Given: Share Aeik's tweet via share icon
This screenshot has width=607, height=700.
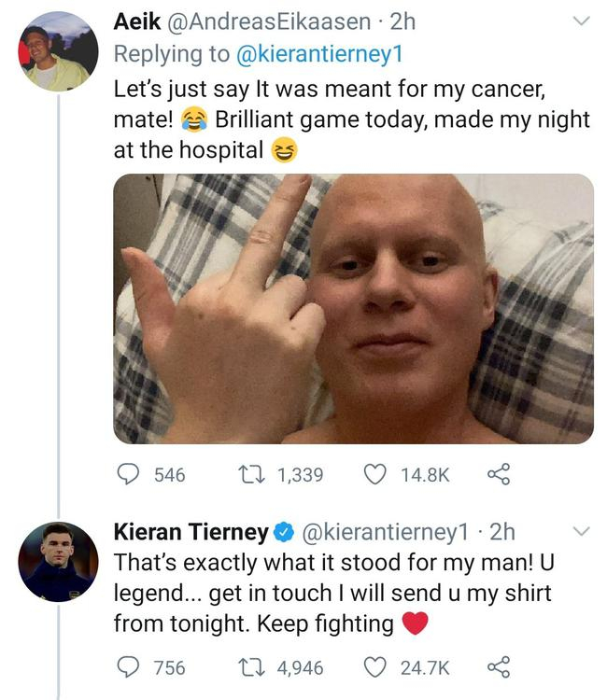Looking at the screenshot, I should tap(499, 475).
